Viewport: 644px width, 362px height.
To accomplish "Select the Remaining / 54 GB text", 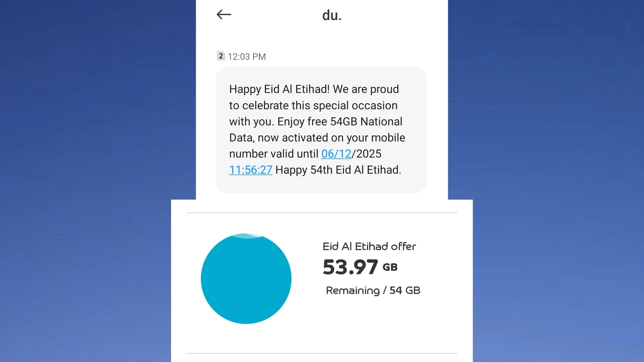I will [x=373, y=290].
